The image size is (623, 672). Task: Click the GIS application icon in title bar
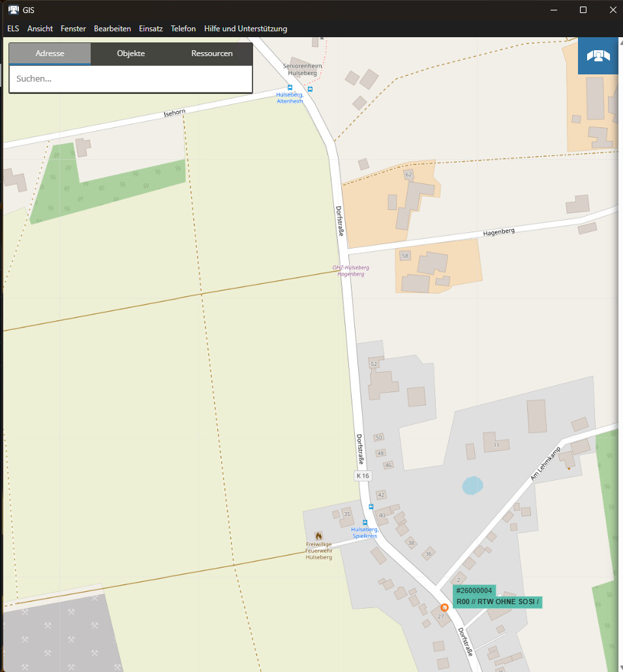12,10
